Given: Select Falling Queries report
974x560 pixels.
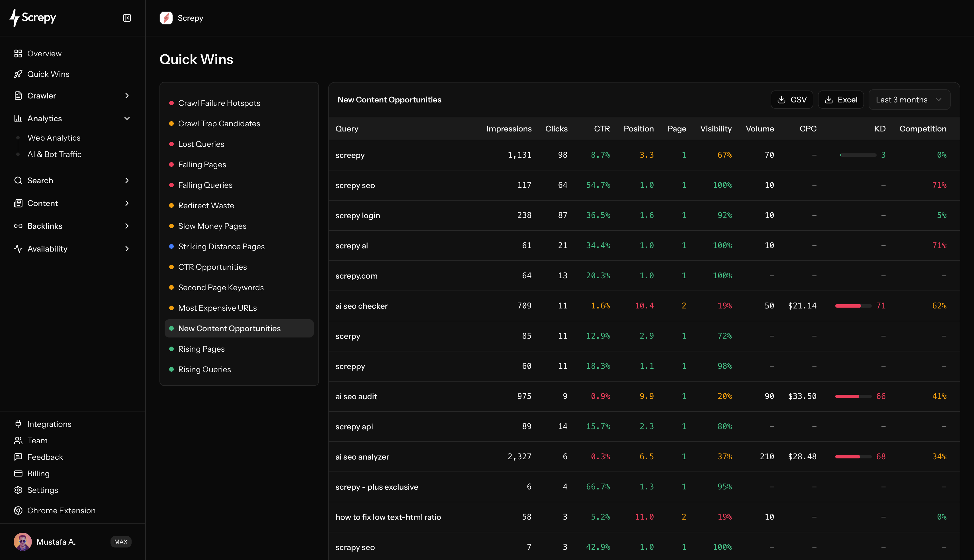Looking at the screenshot, I should (239, 185).
